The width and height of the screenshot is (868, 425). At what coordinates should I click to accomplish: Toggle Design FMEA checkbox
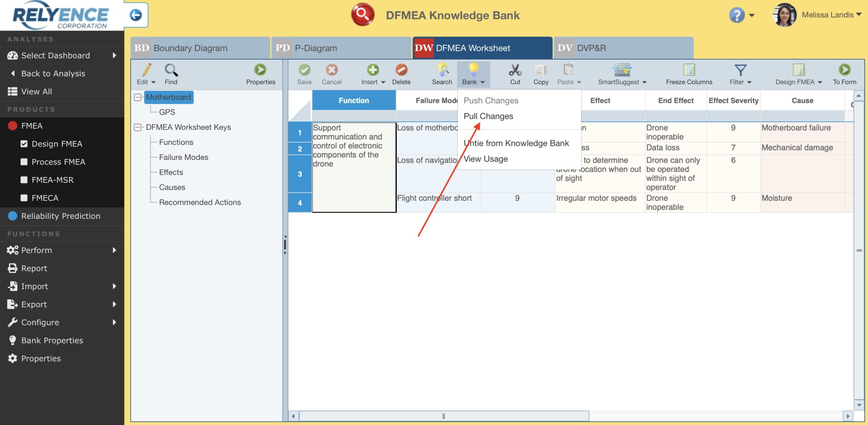pos(24,143)
